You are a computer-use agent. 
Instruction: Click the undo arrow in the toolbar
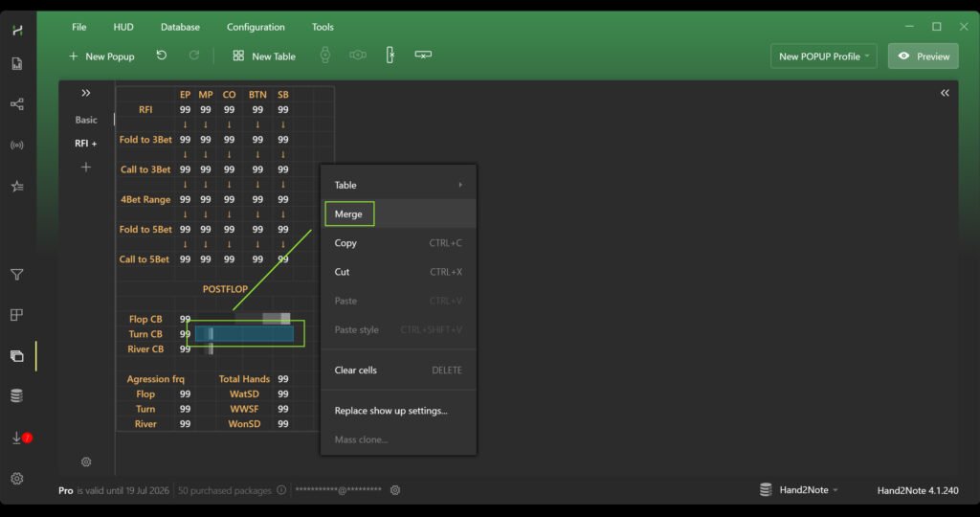(162, 56)
